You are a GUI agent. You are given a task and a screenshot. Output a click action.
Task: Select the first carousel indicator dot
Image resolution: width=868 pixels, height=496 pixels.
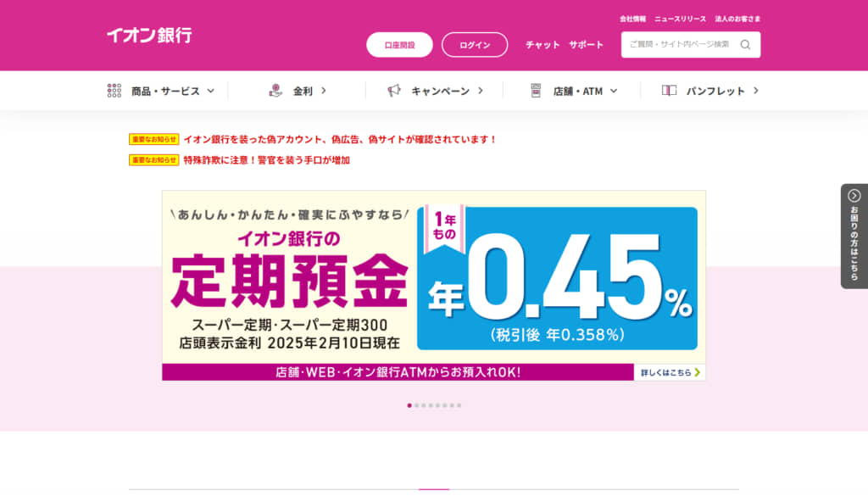click(409, 405)
